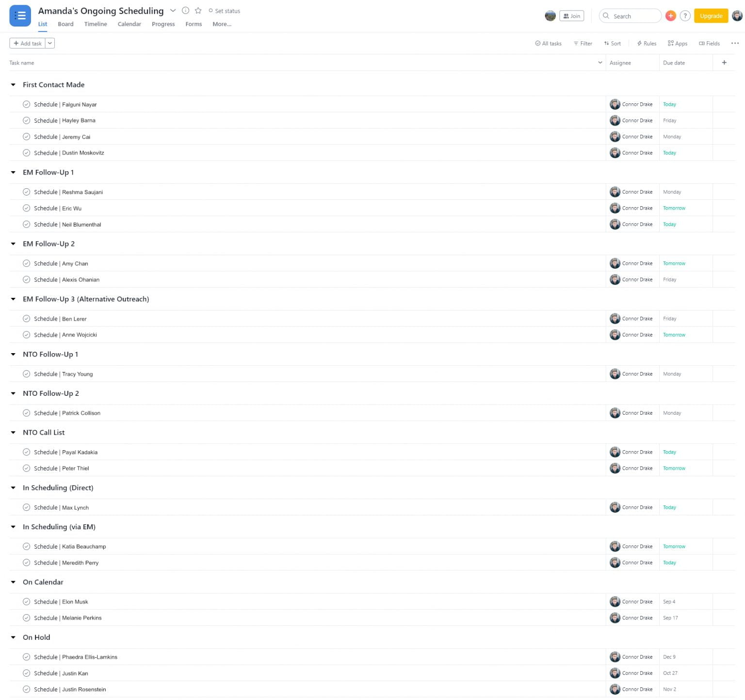This screenshot has width=745, height=700.
Task: Open the Rules panel
Action: [x=646, y=43]
